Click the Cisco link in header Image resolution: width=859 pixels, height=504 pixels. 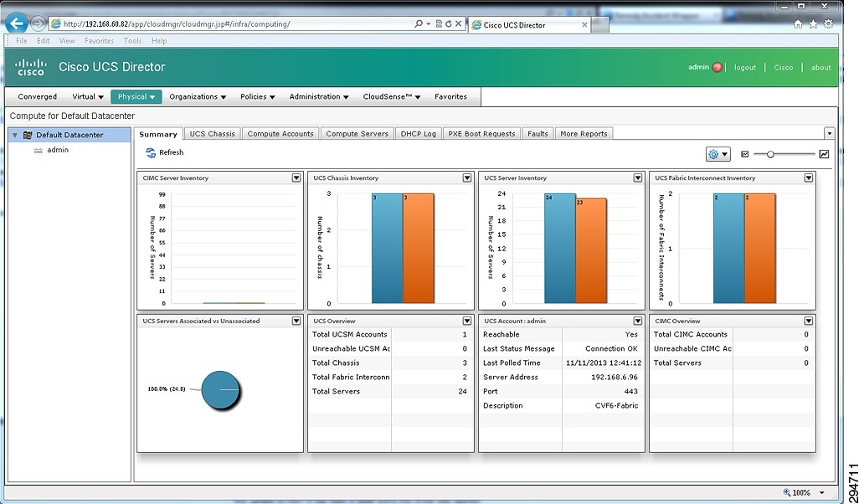[784, 67]
